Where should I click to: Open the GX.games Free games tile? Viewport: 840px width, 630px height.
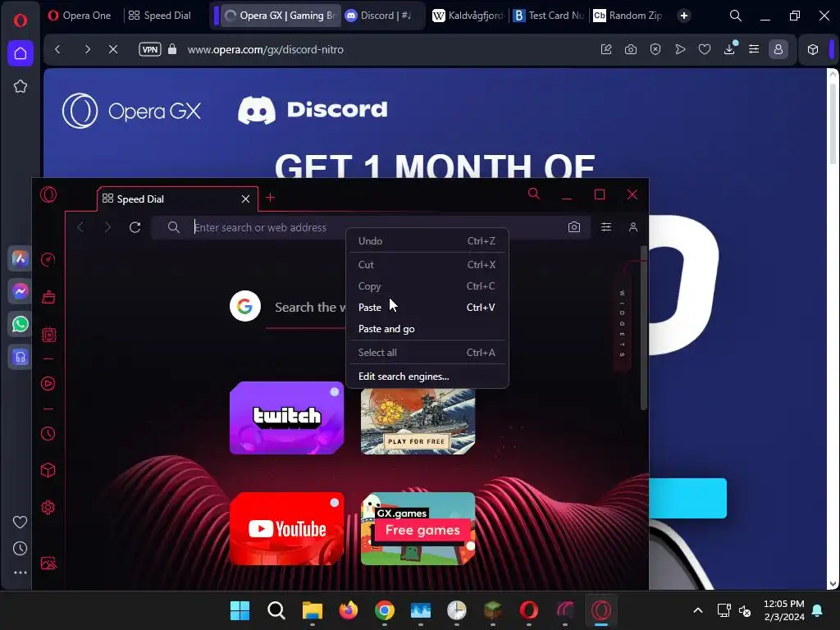pyautogui.click(x=418, y=529)
